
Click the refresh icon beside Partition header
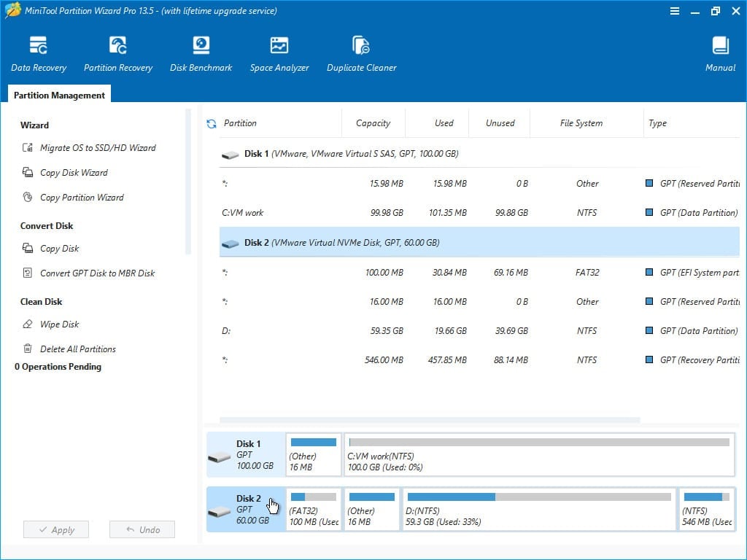point(212,124)
